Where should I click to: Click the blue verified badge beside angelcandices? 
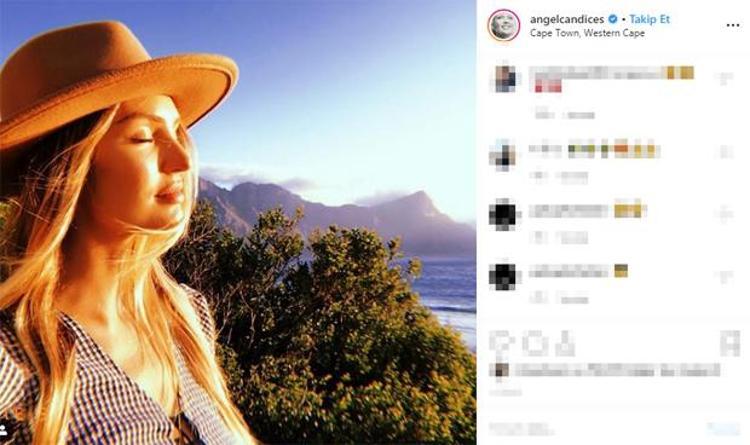click(613, 19)
